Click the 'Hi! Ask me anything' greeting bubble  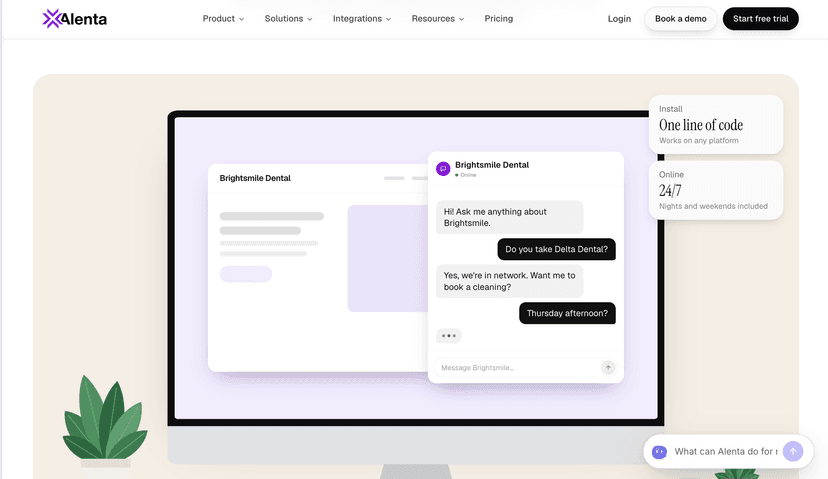coord(510,217)
